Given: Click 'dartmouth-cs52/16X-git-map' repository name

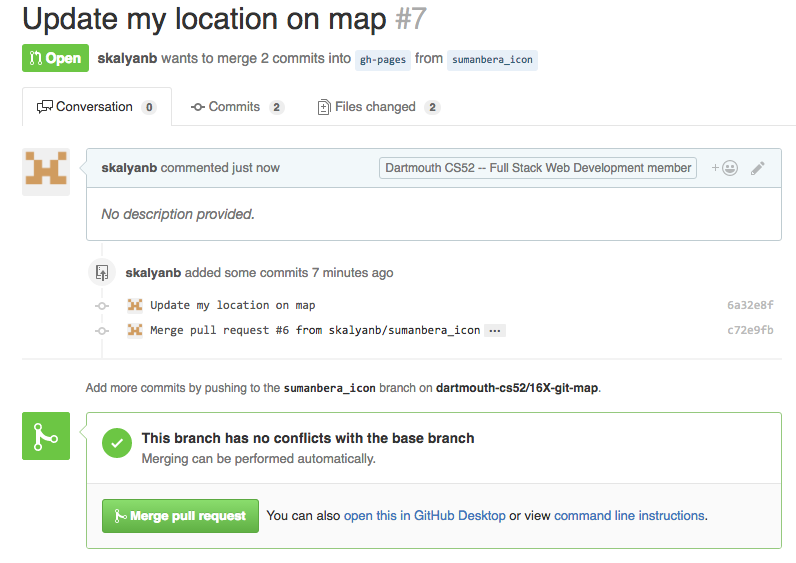Looking at the screenshot, I should point(517,388).
